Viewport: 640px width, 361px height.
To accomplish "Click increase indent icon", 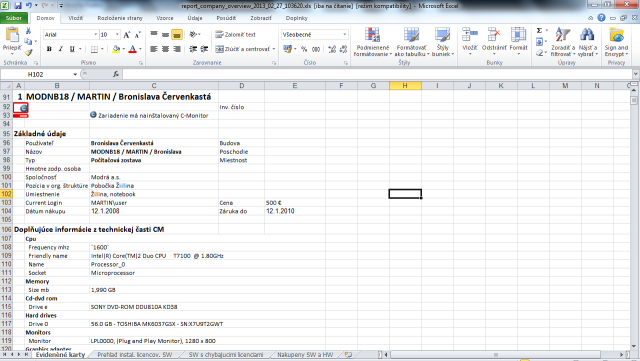I will [x=204, y=49].
